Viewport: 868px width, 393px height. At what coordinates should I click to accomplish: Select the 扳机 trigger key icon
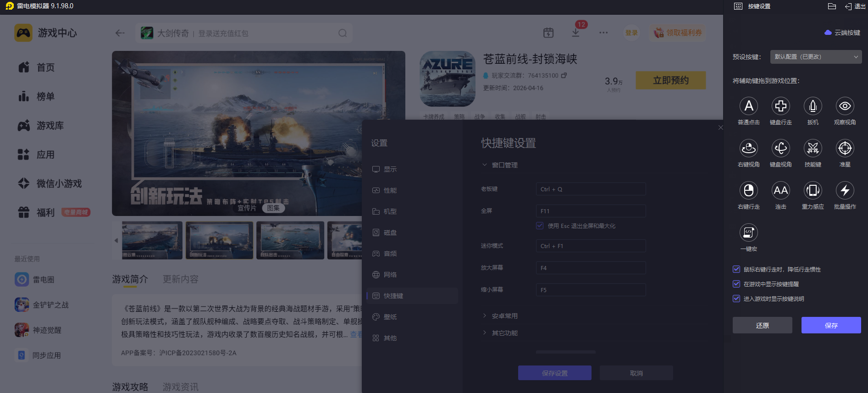[x=813, y=106]
